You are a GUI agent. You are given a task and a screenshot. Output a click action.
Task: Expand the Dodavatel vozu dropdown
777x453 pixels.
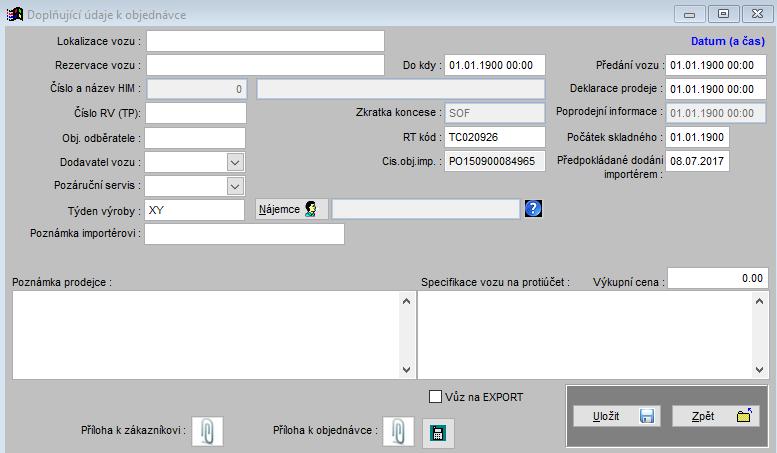pyautogui.click(x=235, y=162)
